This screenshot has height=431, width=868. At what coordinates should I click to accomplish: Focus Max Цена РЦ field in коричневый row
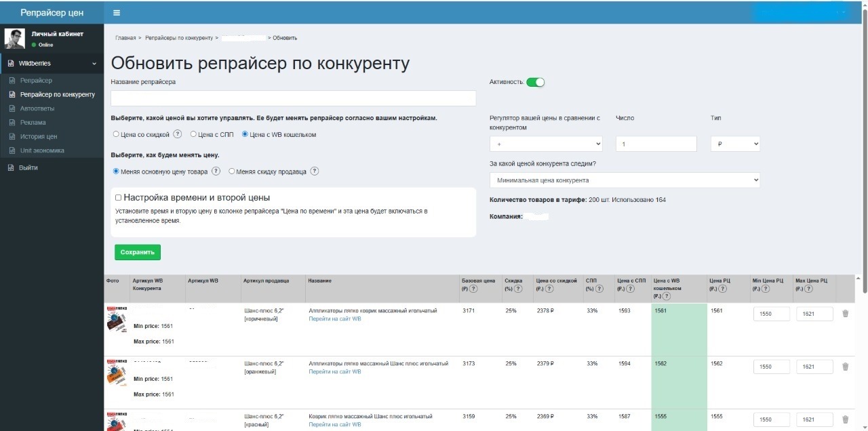[814, 314]
